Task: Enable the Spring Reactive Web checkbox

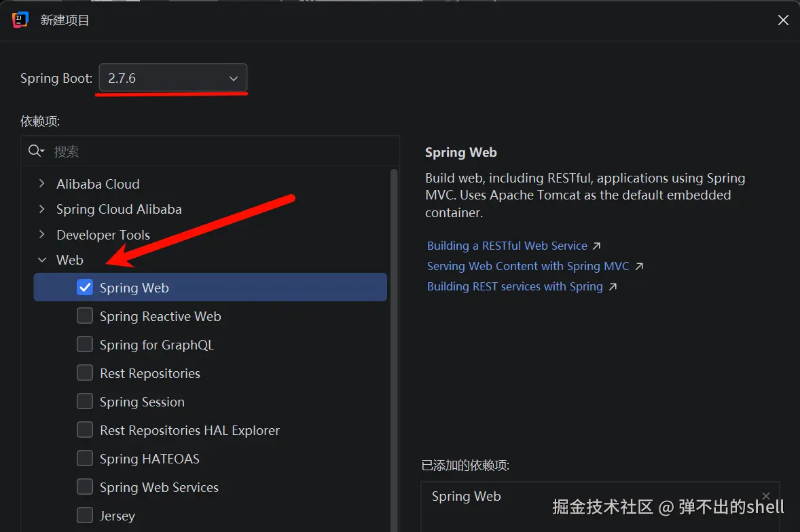Action: coord(85,316)
